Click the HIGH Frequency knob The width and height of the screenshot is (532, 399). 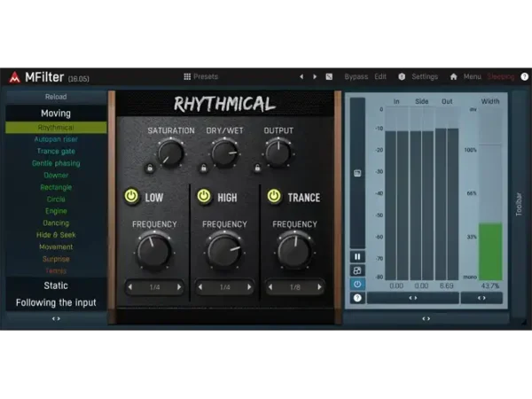[x=224, y=252]
